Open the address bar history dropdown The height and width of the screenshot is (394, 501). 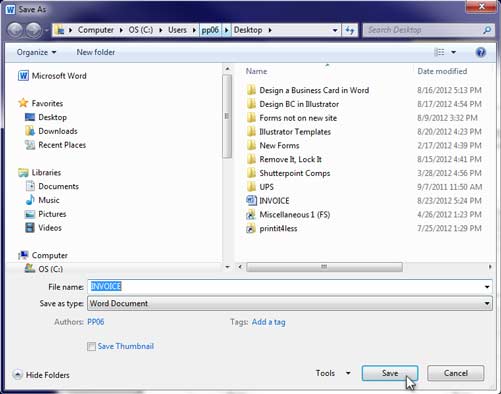pyautogui.click(x=335, y=30)
